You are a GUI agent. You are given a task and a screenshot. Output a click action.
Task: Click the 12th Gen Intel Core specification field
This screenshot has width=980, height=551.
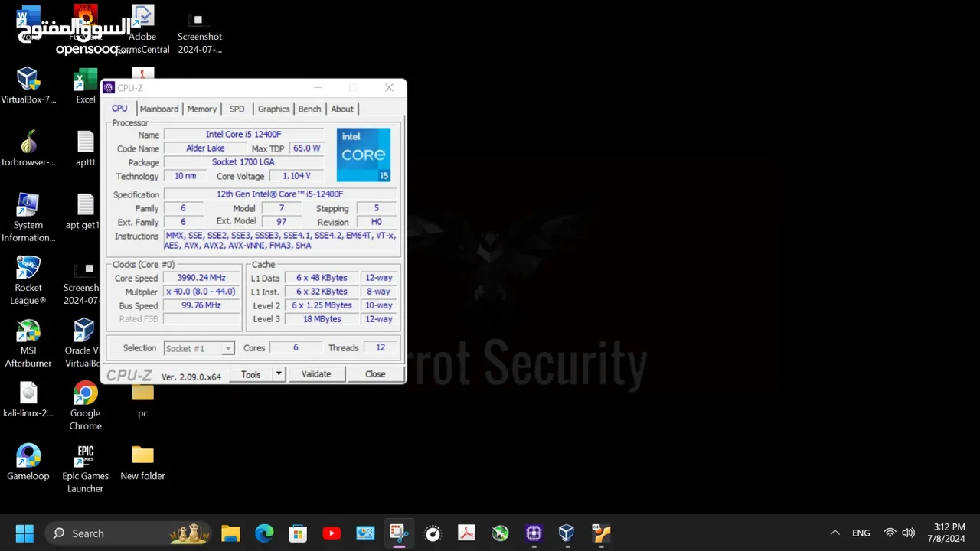[x=280, y=194]
